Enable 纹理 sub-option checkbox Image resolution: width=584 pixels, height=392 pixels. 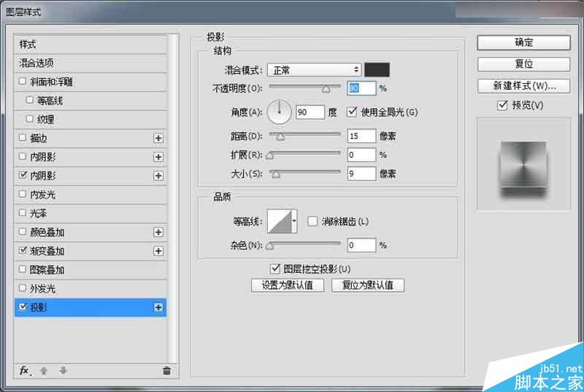[30, 118]
